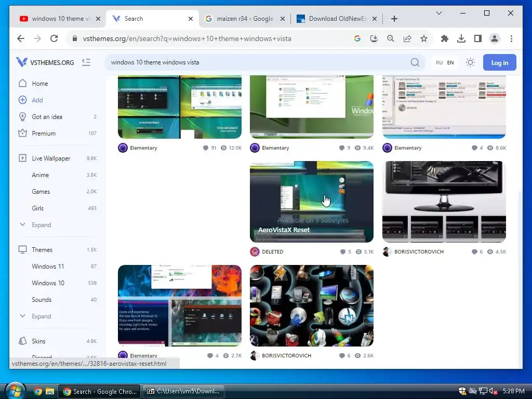The image size is (532, 399).
Task: Toggle the light/dark theme sun icon
Action: 470,62
